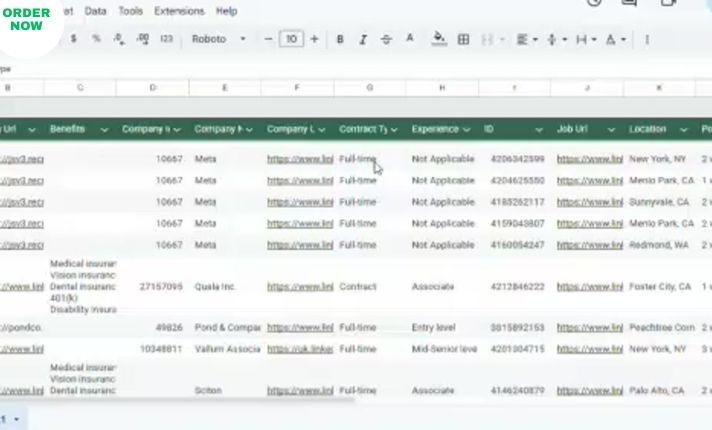Open the Data menu

coord(95,11)
